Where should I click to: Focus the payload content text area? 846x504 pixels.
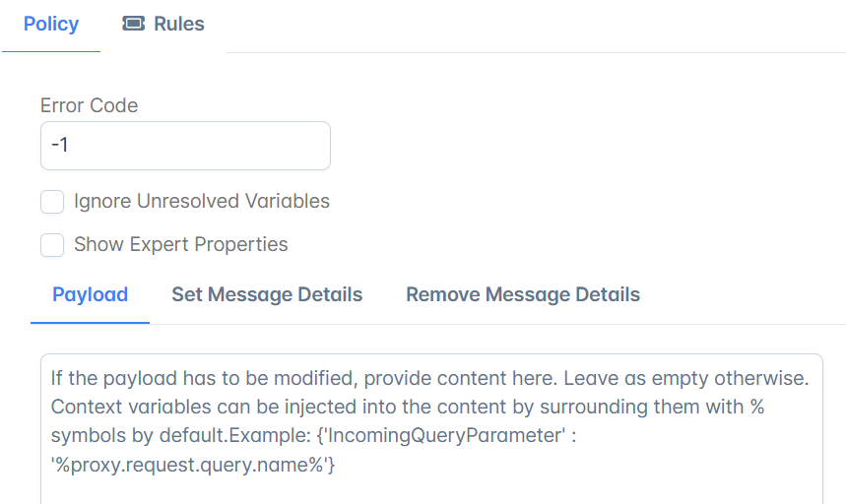[431, 429]
